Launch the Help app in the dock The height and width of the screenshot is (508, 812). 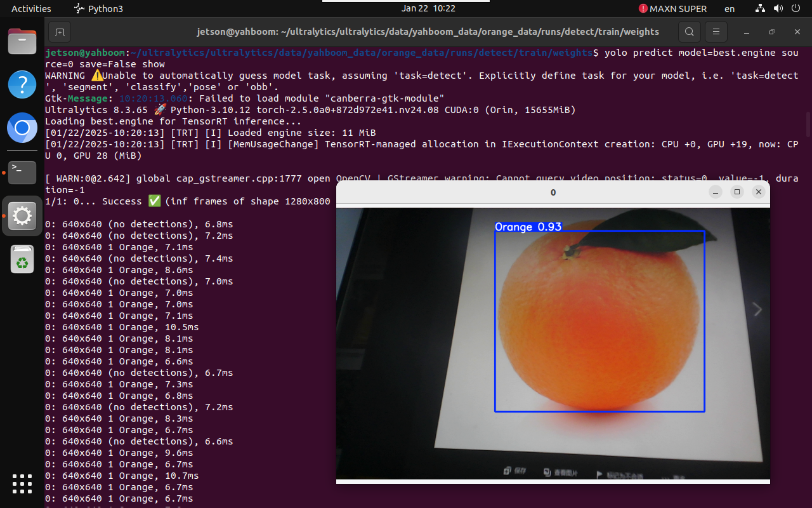click(x=22, y=84)
